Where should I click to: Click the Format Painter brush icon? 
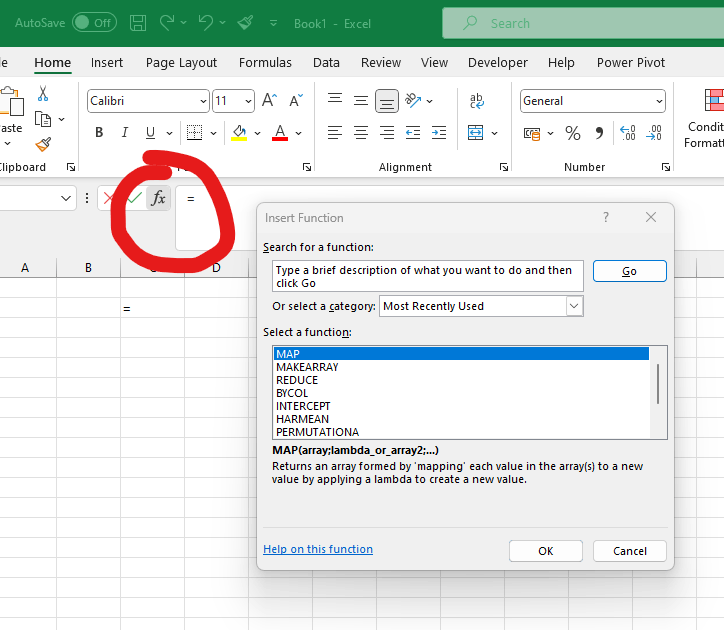43,145
